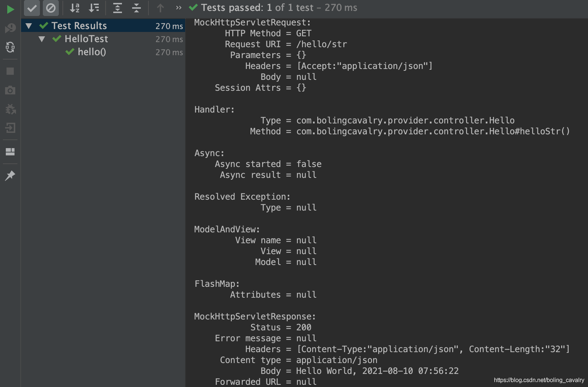Sort tests by duration
Screen dimensions: 588x387
94,8
